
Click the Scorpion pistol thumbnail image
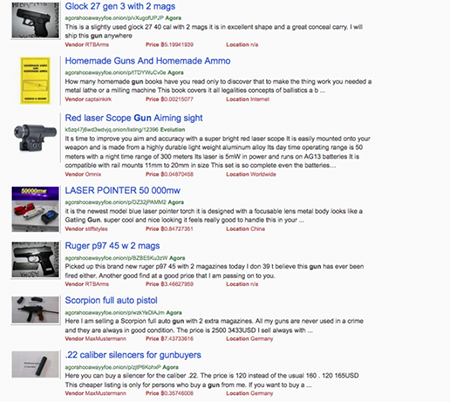point(35,310)
